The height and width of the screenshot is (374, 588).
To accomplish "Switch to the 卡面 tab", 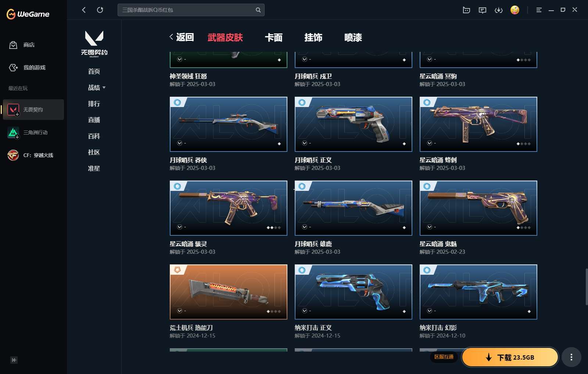I will pyautogui.click(x=274, y=38).
